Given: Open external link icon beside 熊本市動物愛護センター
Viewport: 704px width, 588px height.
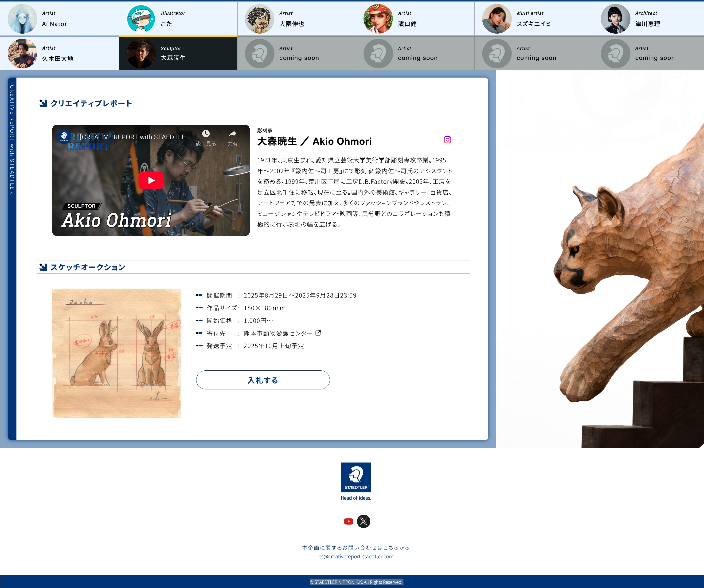Looking at the screenshot, I should coord(318,333).
